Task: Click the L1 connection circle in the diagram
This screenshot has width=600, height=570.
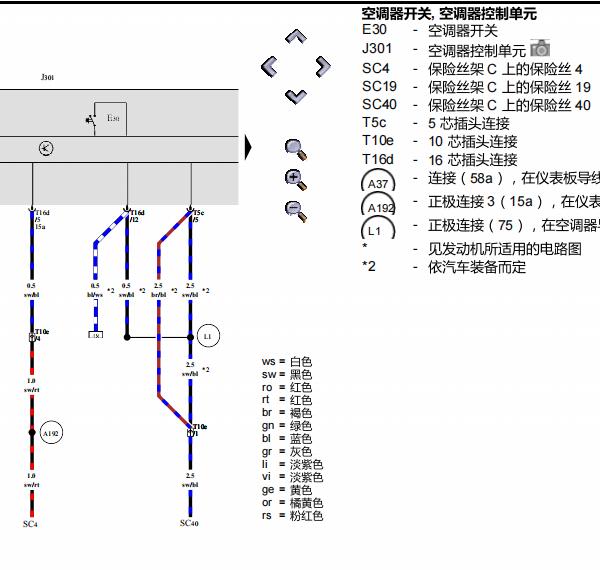Action: click(x=208, y=336)
